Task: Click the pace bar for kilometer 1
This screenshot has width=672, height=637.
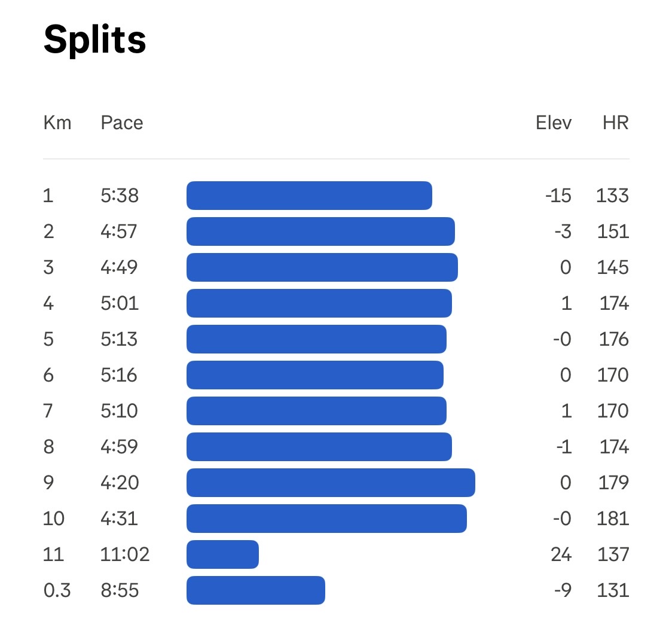Action: click(x=309, y=196)
